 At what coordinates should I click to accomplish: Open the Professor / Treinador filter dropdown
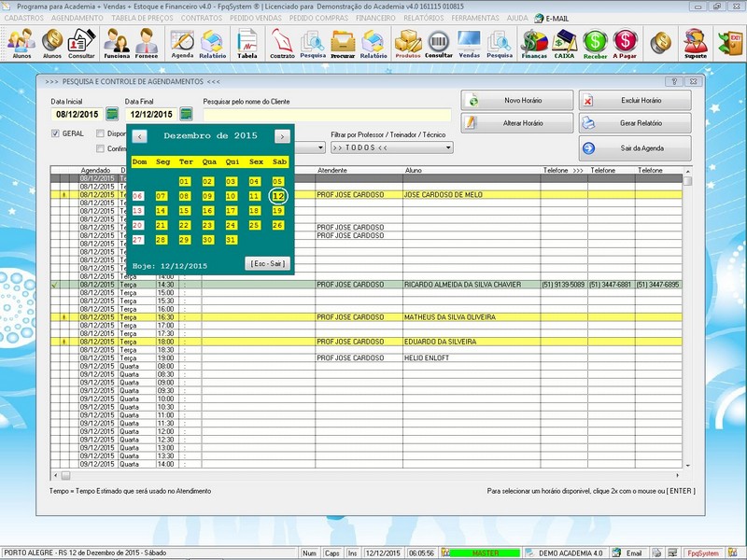click(391, 147)
